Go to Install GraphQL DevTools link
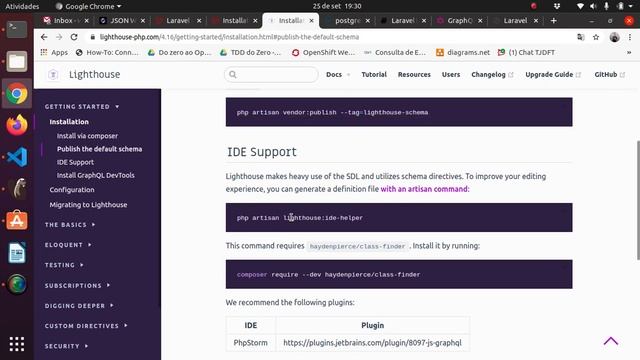 pos(96,175)
